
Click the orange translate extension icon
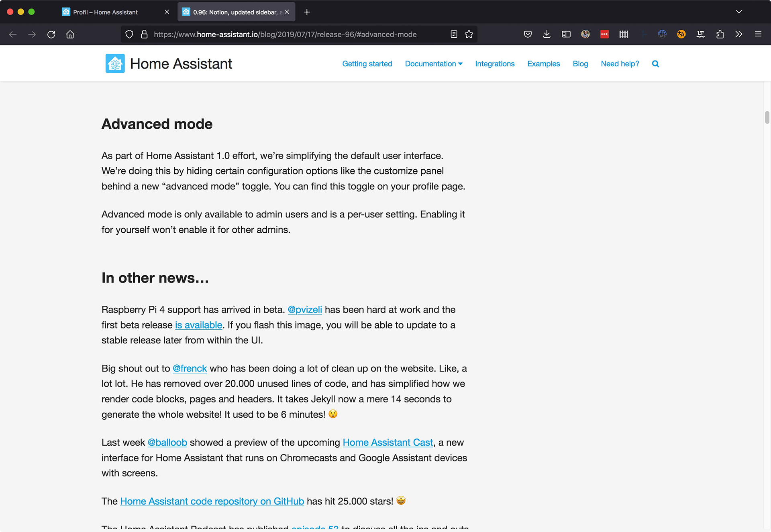681,35
